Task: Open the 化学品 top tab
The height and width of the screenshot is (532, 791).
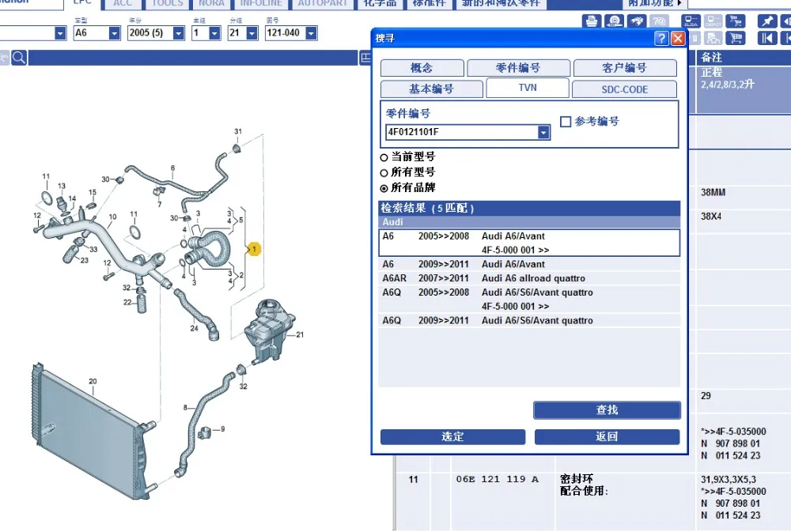Action: pyautogui.click(x=380, y=3)
